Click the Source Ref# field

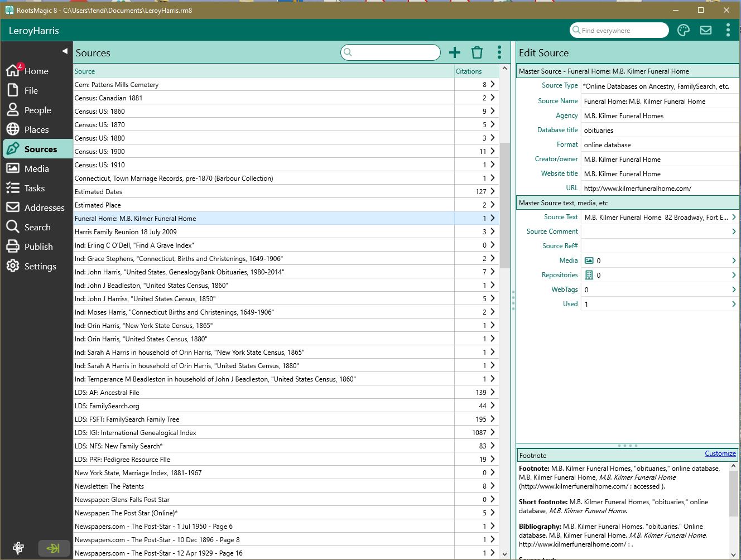coord(660,246)
